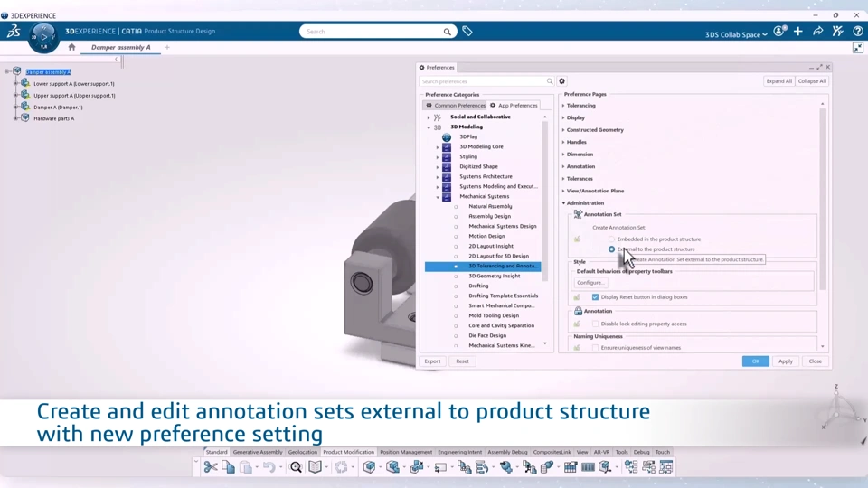Enable Ensure uniqueness of view names
The height and width of the screenshot is (488, 868).
pos(595,347)
